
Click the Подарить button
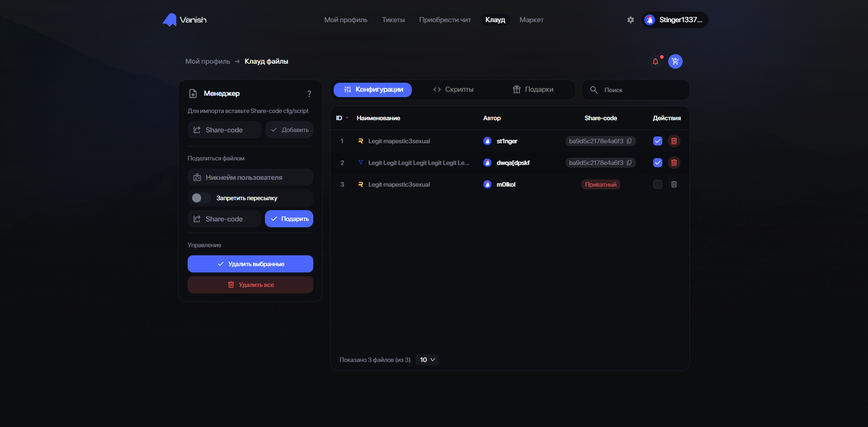(289, 219)
